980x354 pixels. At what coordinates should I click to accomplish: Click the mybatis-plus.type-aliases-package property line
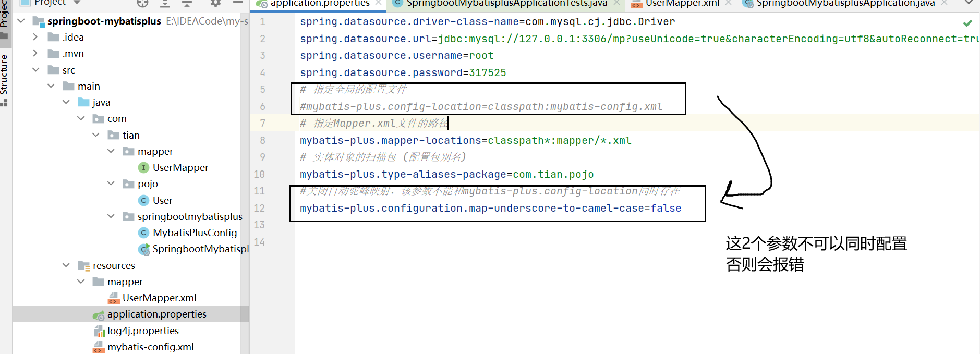tap(446, 174)
